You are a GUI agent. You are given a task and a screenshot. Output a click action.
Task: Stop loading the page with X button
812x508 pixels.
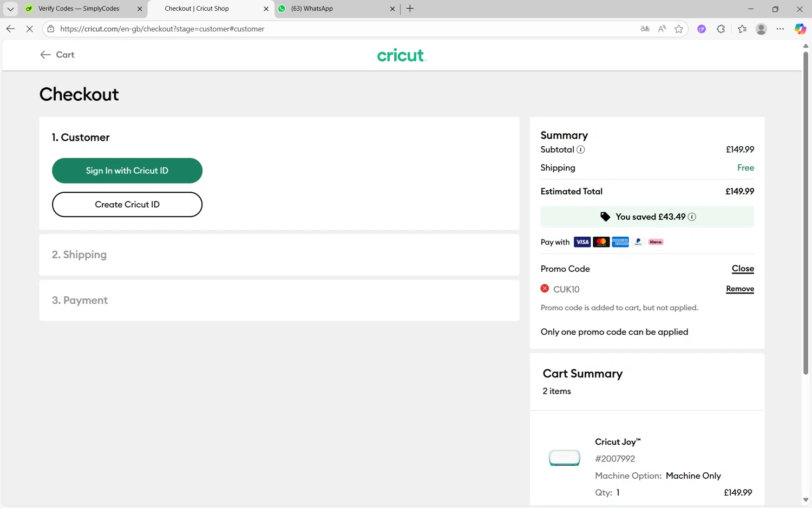coord(30,29)
